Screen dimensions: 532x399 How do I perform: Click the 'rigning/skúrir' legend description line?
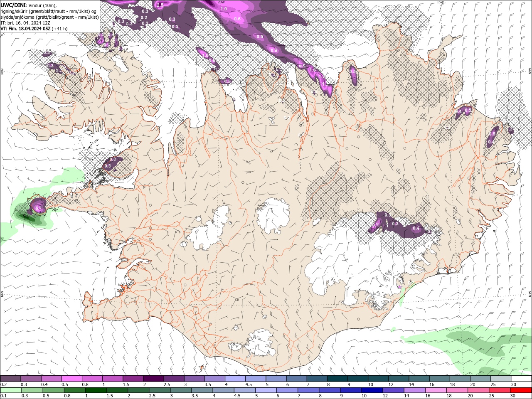coord(49,11)
